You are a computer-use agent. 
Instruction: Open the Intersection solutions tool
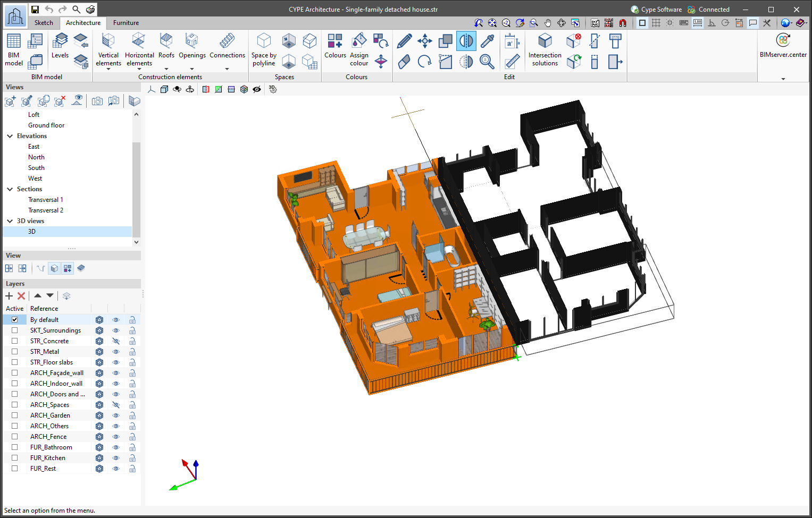pyautogui.click(x=545, y=49)
